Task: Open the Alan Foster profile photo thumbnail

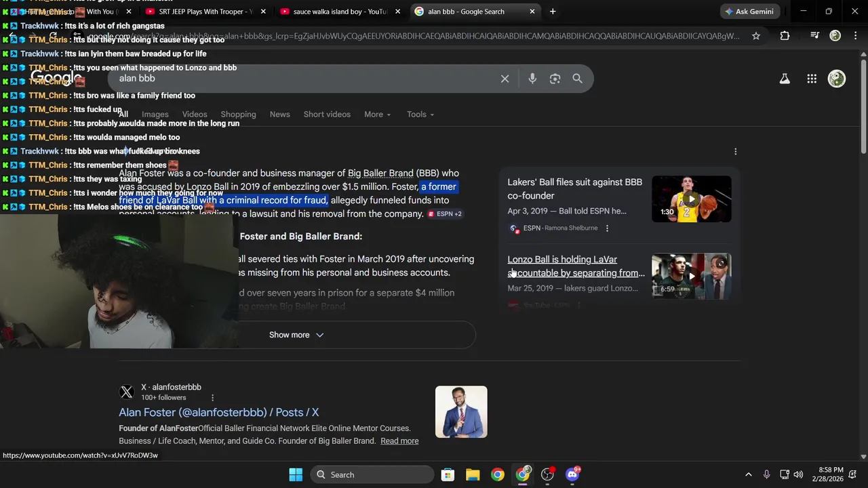Action: click(x=461, y=412)
